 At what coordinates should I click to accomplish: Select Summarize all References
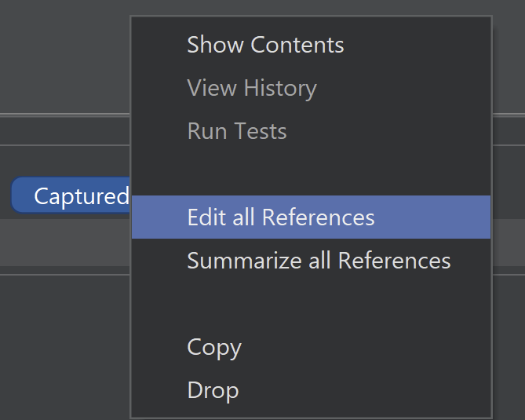318,260
